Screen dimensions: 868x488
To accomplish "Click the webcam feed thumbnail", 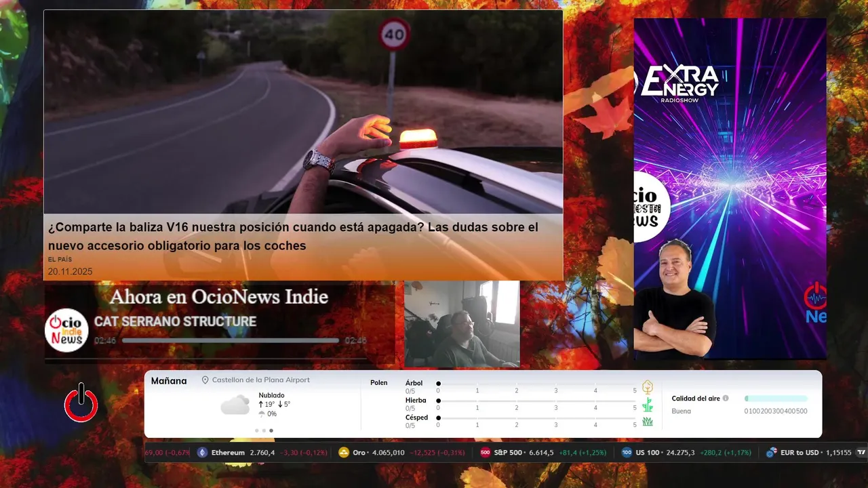I will [x=462, y=324].
